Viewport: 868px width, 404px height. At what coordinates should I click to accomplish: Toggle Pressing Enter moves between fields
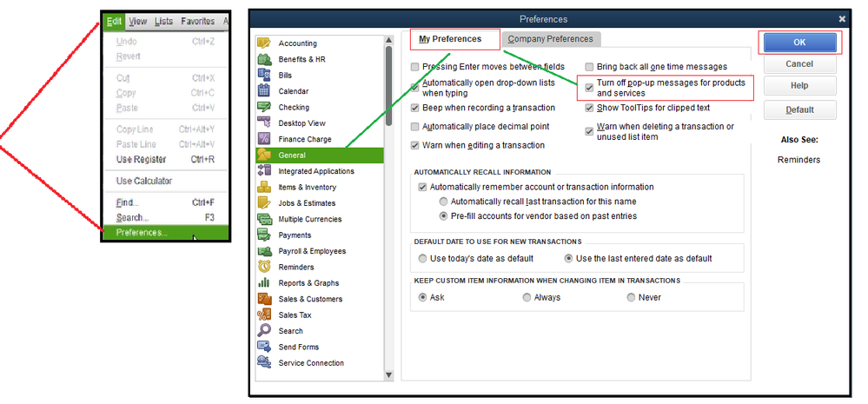point(414,67)
